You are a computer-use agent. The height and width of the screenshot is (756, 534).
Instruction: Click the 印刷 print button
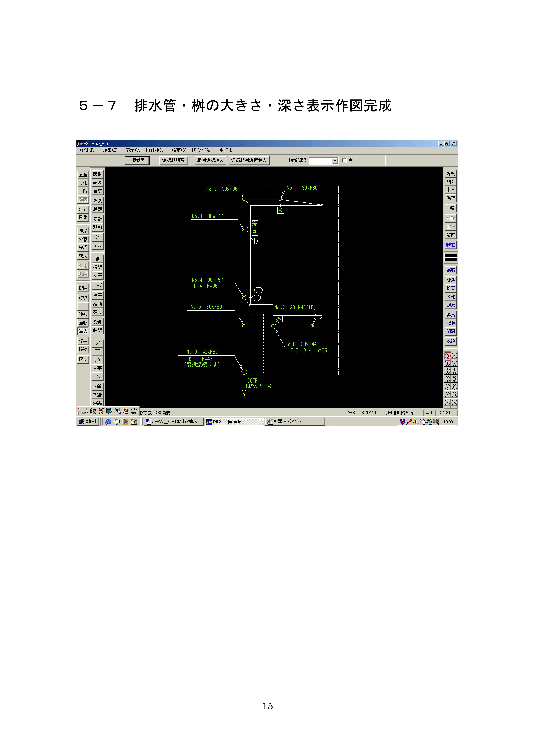(x=450, y=208)
